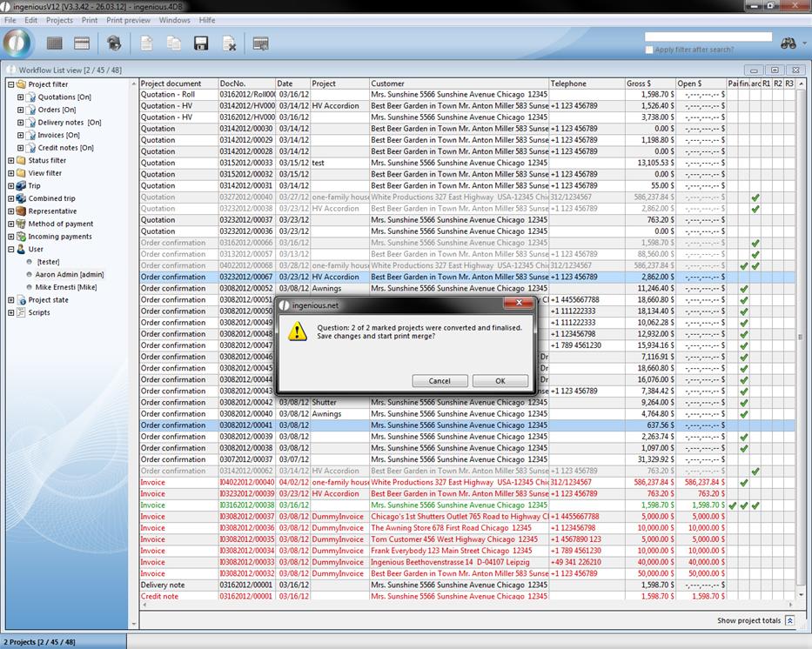
Task: Select the Mike Ernesti user filter
Action: (65, 286)
